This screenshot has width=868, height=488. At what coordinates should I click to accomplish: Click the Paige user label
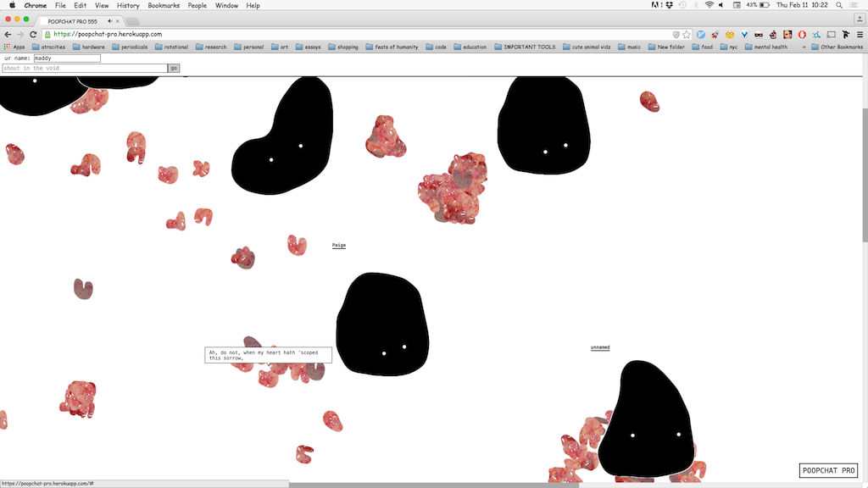point(338,246)
